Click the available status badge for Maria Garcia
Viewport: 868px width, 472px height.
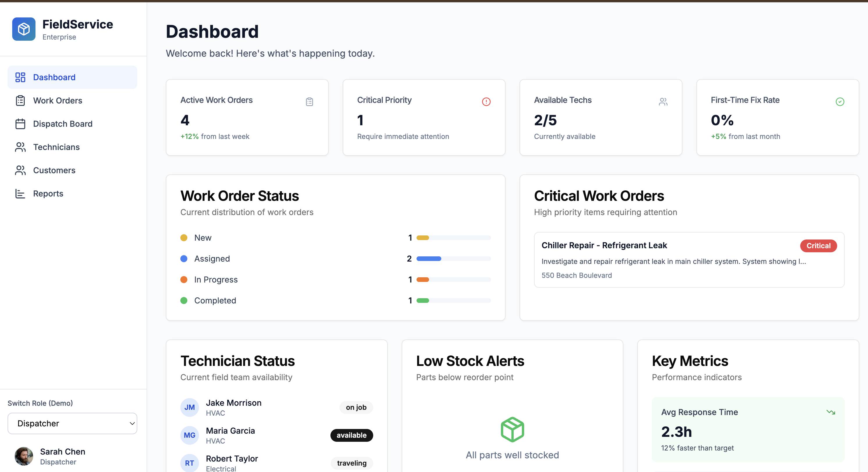pos(351,435)
